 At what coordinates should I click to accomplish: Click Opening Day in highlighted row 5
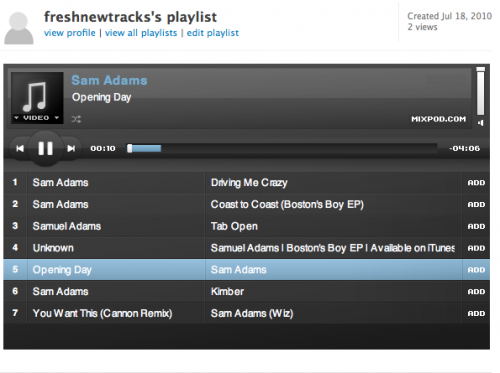pos(62,270)
